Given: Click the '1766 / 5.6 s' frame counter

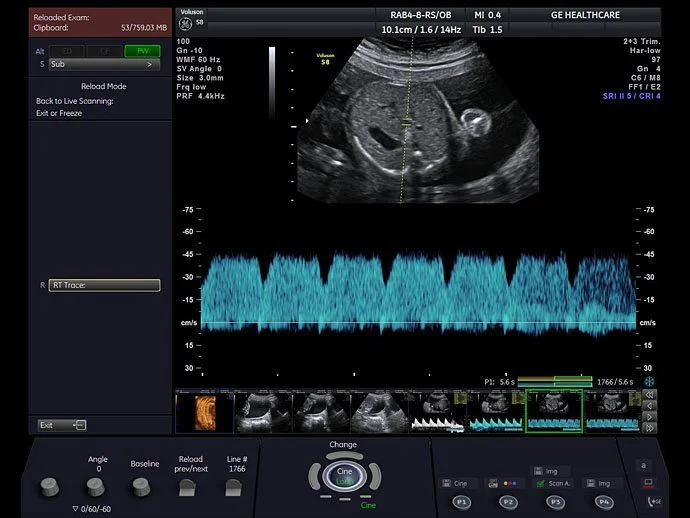Looking at the screenshot, I should 615,382.
